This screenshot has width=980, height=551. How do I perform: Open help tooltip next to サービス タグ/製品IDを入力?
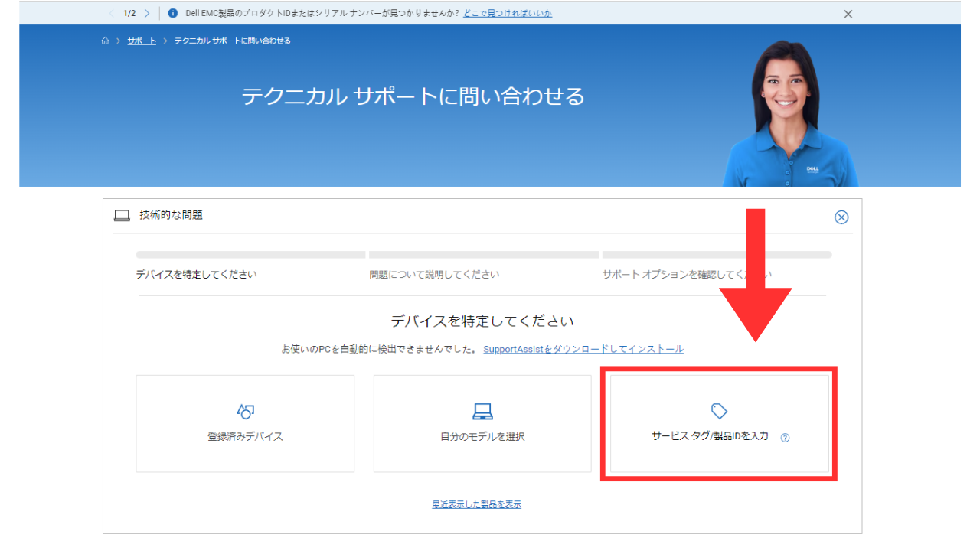[785, 438]
